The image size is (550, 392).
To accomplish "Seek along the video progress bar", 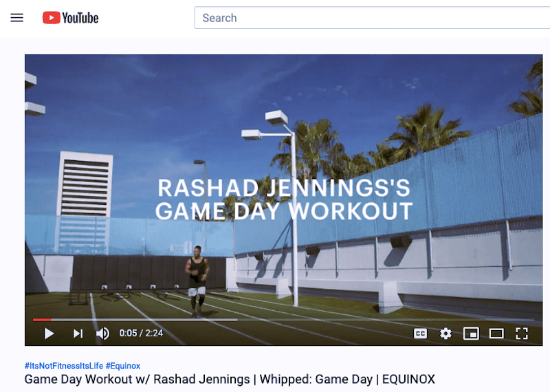I will pos(283,320).
